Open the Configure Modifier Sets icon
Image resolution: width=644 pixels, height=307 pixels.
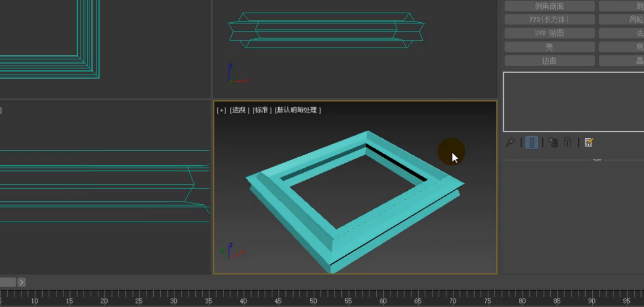point(589,143)
